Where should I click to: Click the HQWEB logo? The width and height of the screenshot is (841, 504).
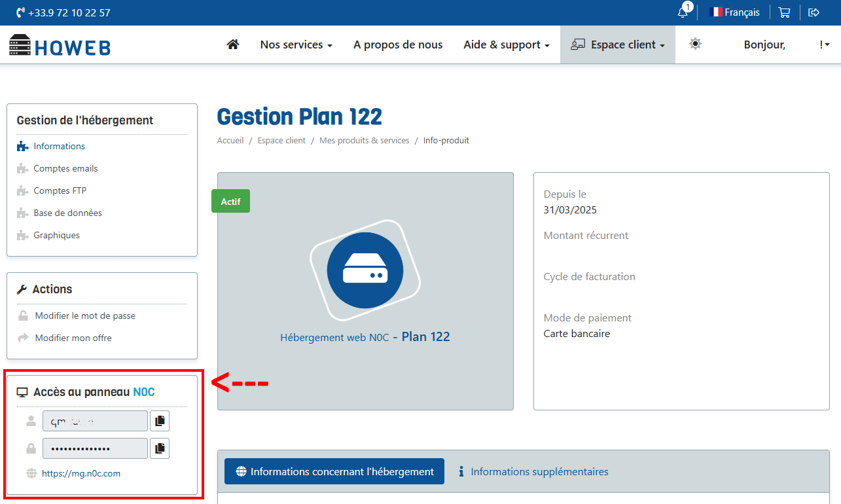[x=60, y=45]
